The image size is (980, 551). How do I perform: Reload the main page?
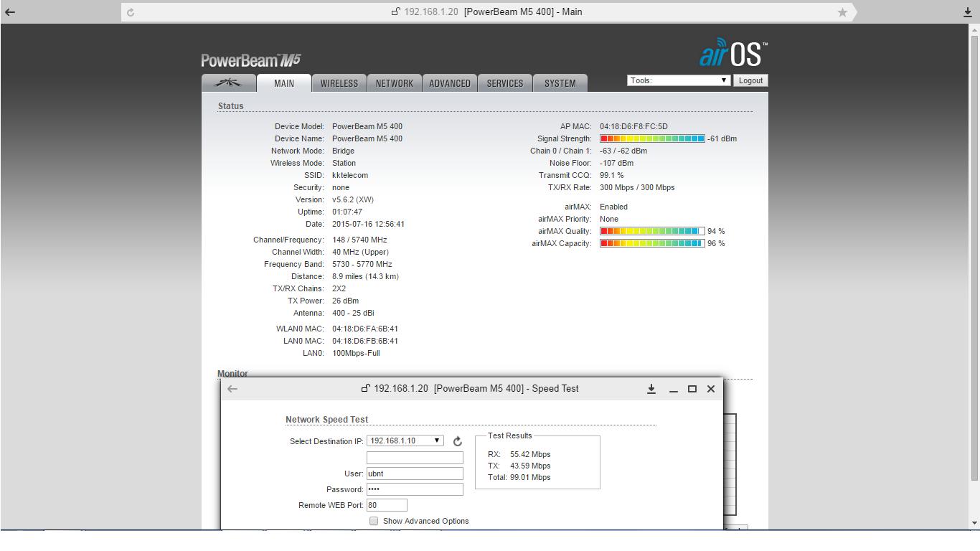[x=131, y=12]
